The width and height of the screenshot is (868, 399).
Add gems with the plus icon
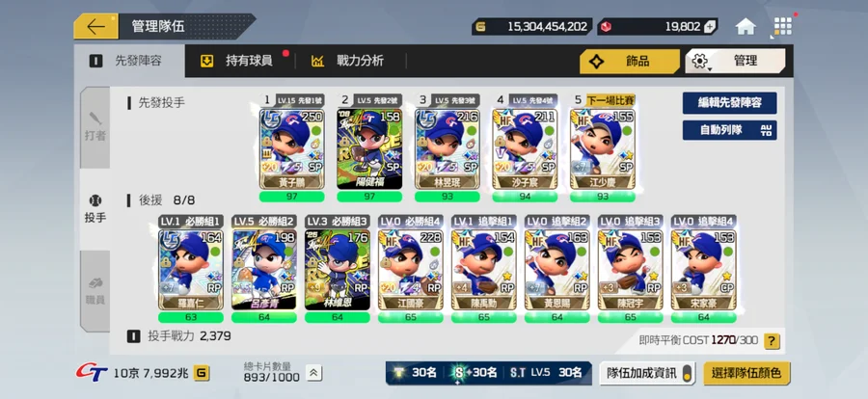pyautogui.click(x=710, y=27)
